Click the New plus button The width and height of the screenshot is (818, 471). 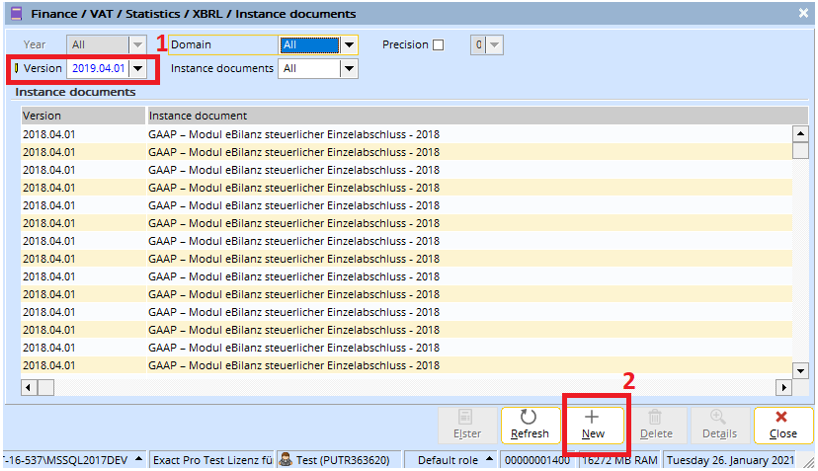tap(593, 418)
